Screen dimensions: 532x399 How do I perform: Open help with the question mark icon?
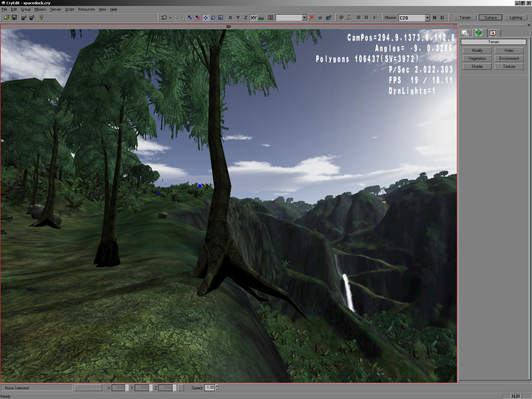tap(41, 18)
